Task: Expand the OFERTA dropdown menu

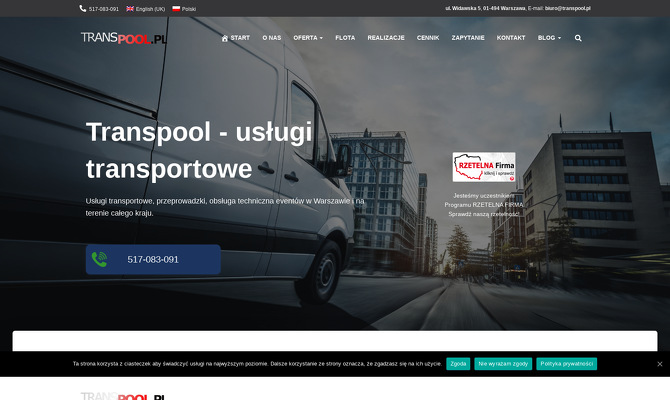Action: pyautogui.click(x=308, y=38)
